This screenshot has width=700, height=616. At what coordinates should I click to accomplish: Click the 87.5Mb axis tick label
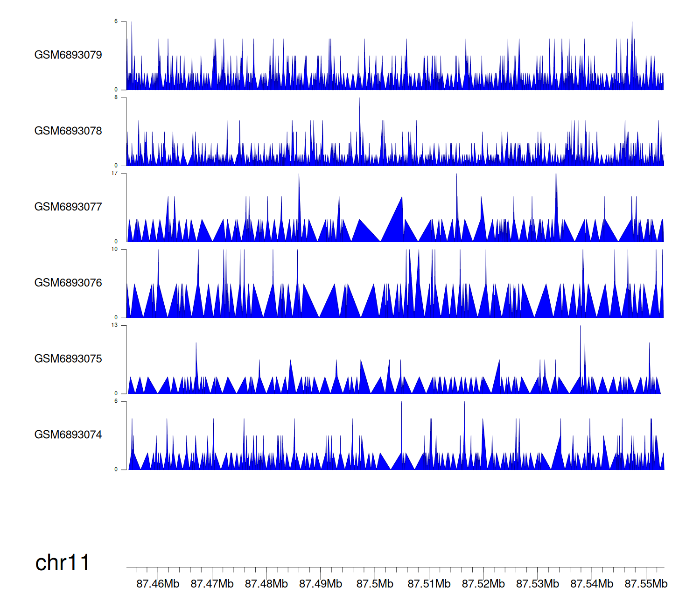click(x=375, y=584)
